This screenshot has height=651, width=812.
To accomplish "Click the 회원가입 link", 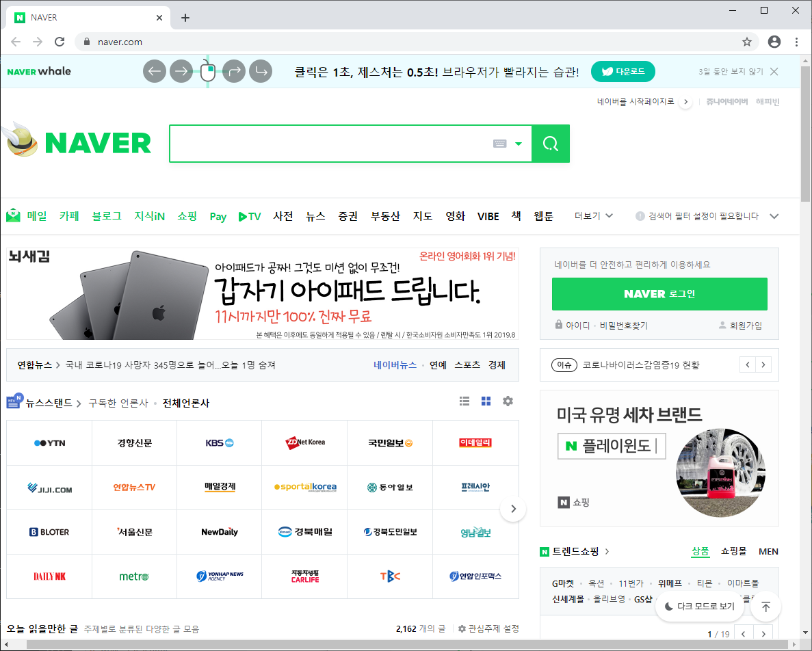I will 741,325.
